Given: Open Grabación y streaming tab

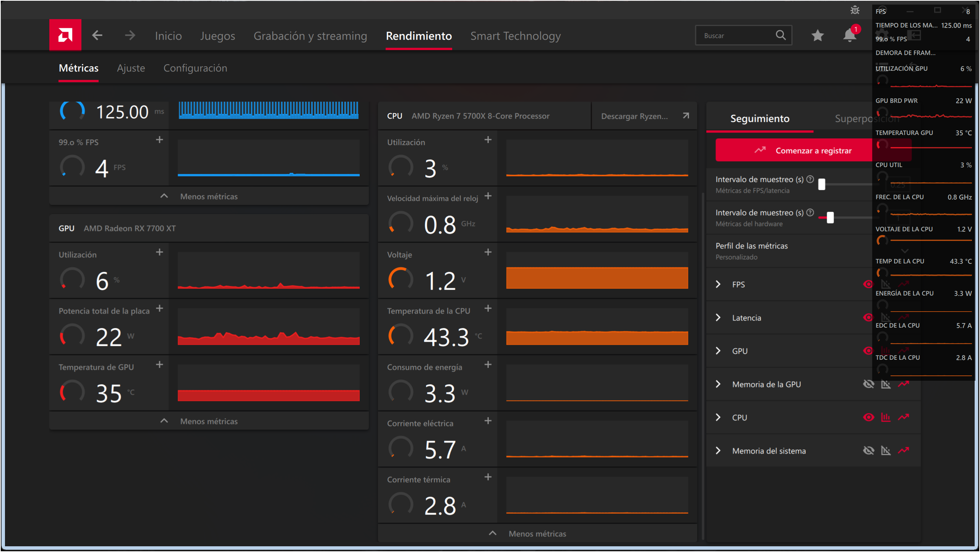Looking at the screenshot, I should (310, 36).
